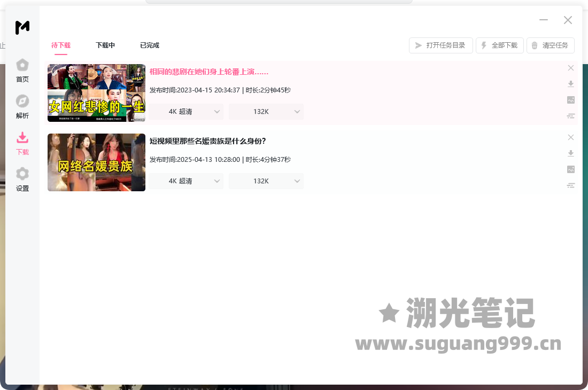Go to the 解析 parse page

coord(22,107)
